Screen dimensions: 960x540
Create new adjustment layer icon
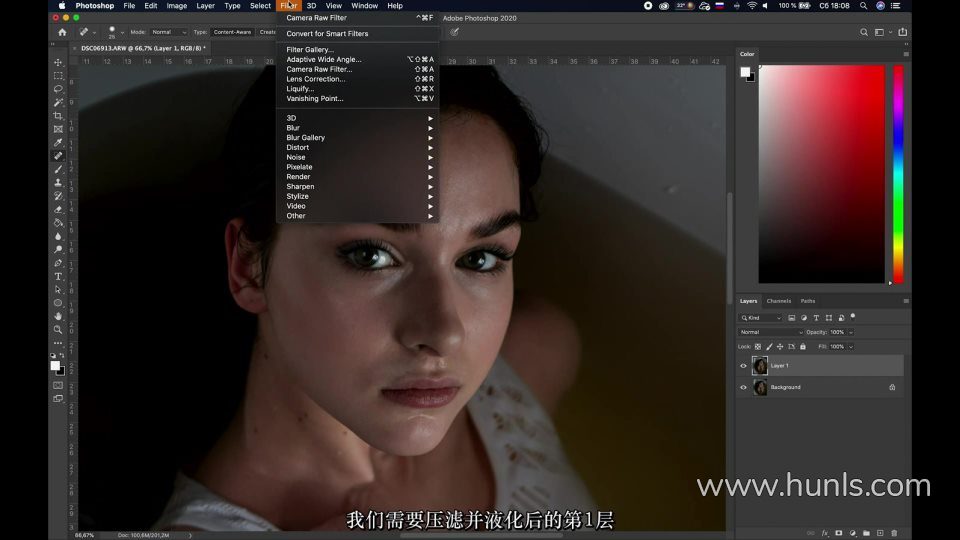[x=852, y=533]
